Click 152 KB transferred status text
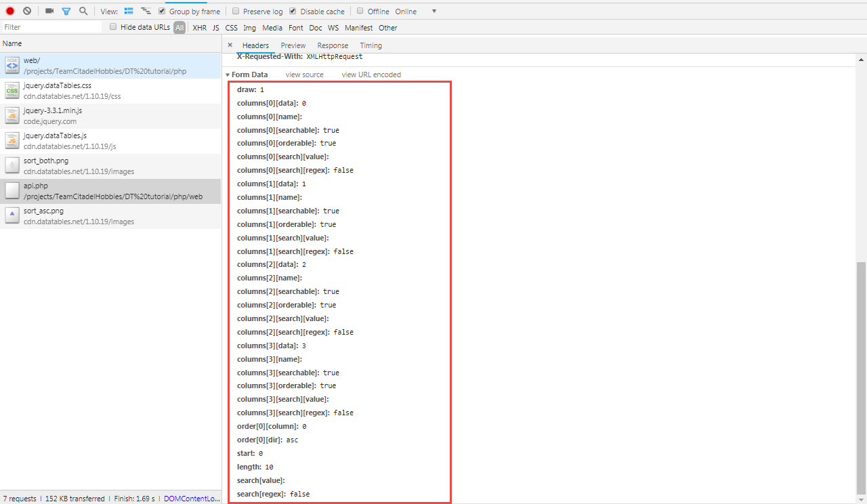 click(75, 499)
